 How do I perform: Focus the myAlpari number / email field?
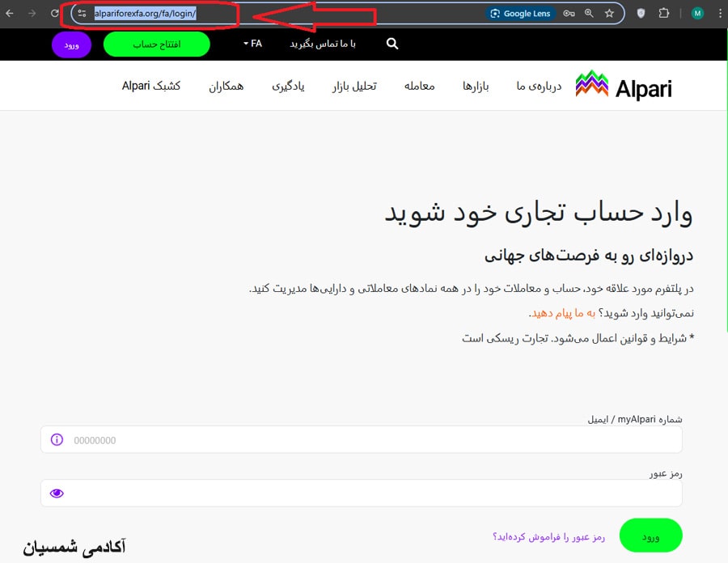click(x=362, y=439)
